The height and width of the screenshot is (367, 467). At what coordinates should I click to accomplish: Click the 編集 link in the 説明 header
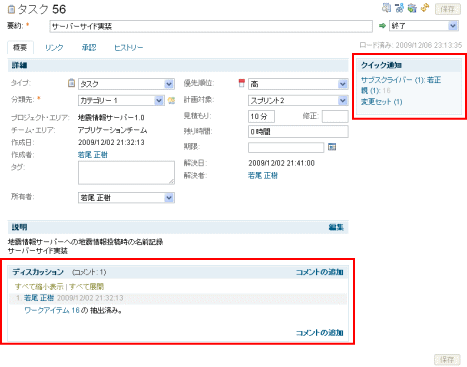tap(336, 227)
